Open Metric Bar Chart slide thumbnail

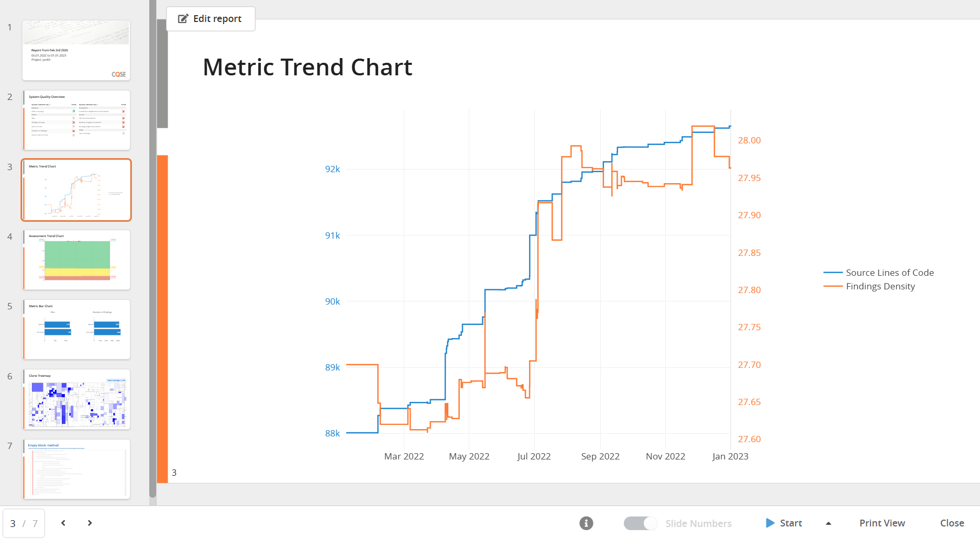[76, 329]
